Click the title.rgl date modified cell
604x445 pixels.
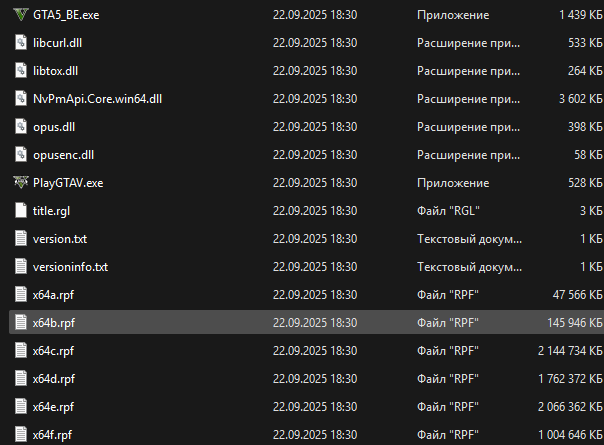tap(314, 211)
